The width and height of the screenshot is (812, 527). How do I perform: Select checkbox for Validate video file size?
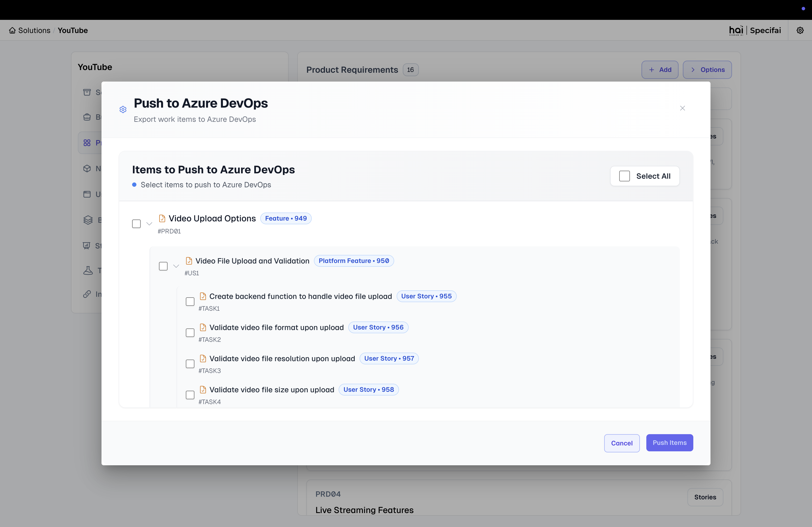pos(190,395)
